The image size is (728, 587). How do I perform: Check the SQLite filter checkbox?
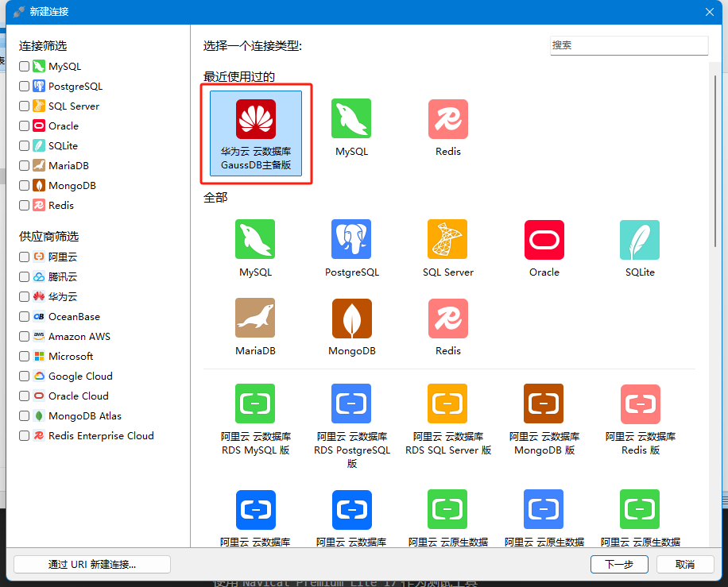(24, 145)
